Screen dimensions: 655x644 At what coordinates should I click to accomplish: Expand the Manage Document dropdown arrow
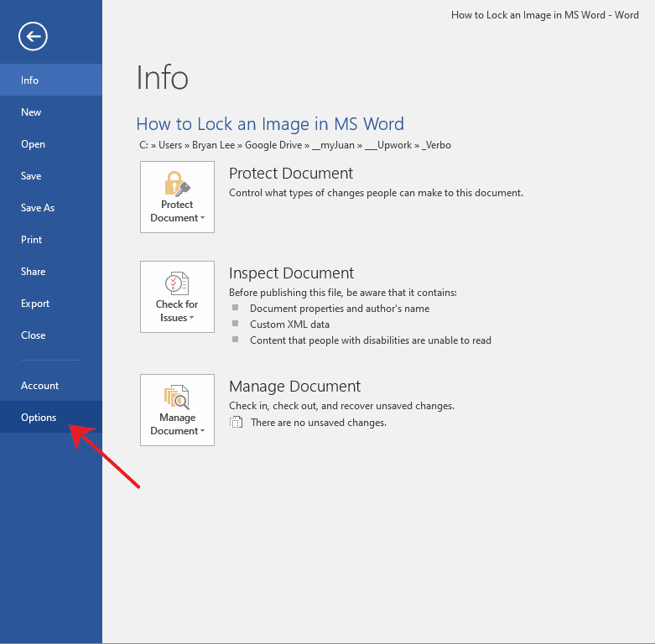tap(203, 430)
